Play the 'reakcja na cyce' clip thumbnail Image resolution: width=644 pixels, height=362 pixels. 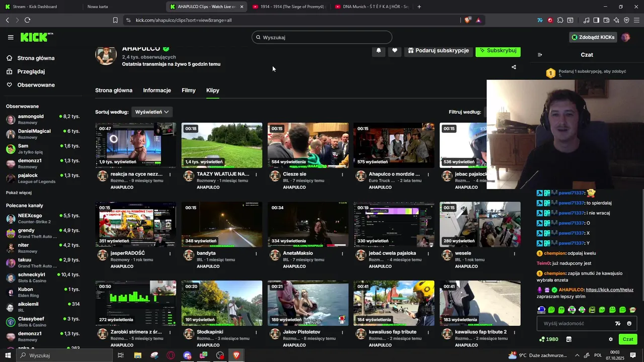(x=136, y=145)
